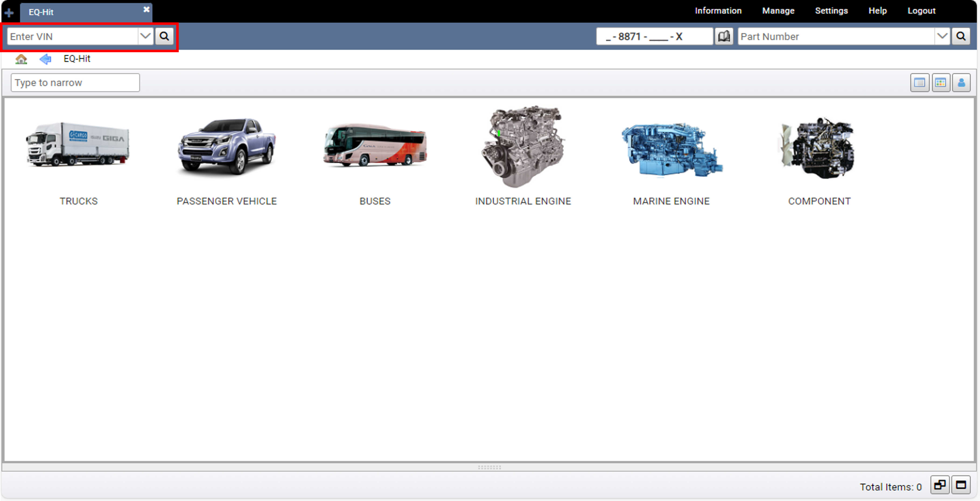Select the list view icon

920,82
